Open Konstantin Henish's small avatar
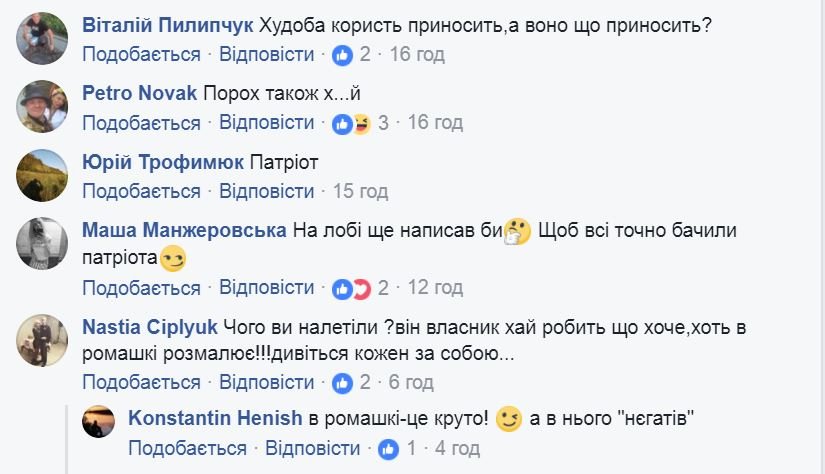 (x=97, y=422)
